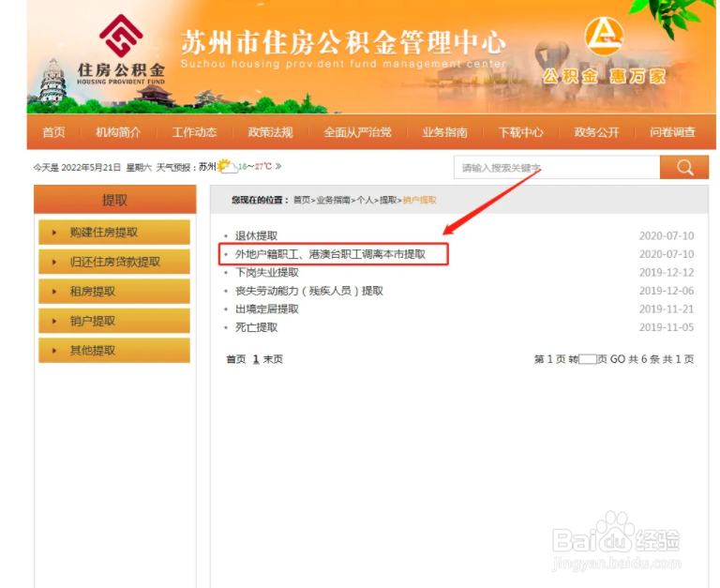720x588 pixels.
Task: Click breadcrumb link 销户提取
Action: pyautogui.click(x=420, y=200)
